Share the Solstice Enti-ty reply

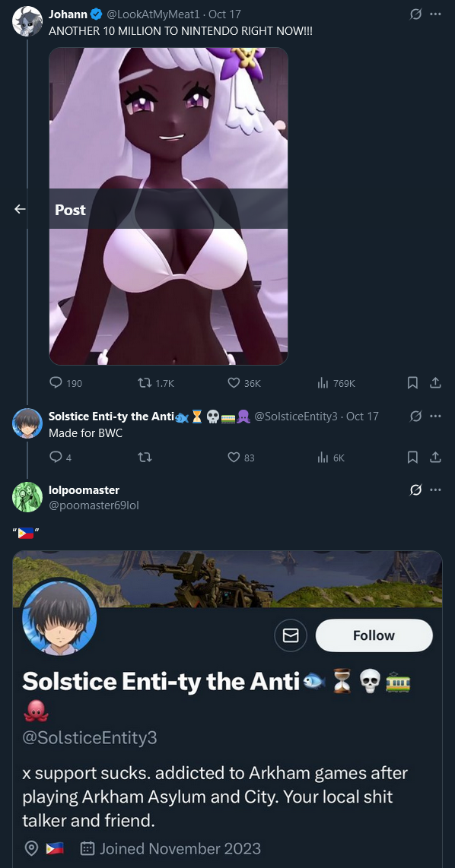coord(436,458)
